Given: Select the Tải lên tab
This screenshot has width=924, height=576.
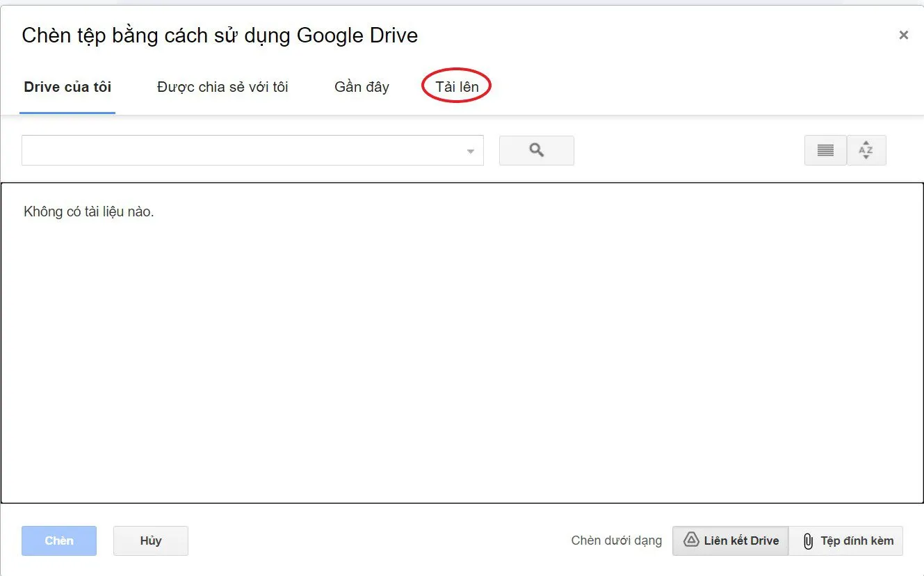Looking at the screenshot, I should pos(457,87).
